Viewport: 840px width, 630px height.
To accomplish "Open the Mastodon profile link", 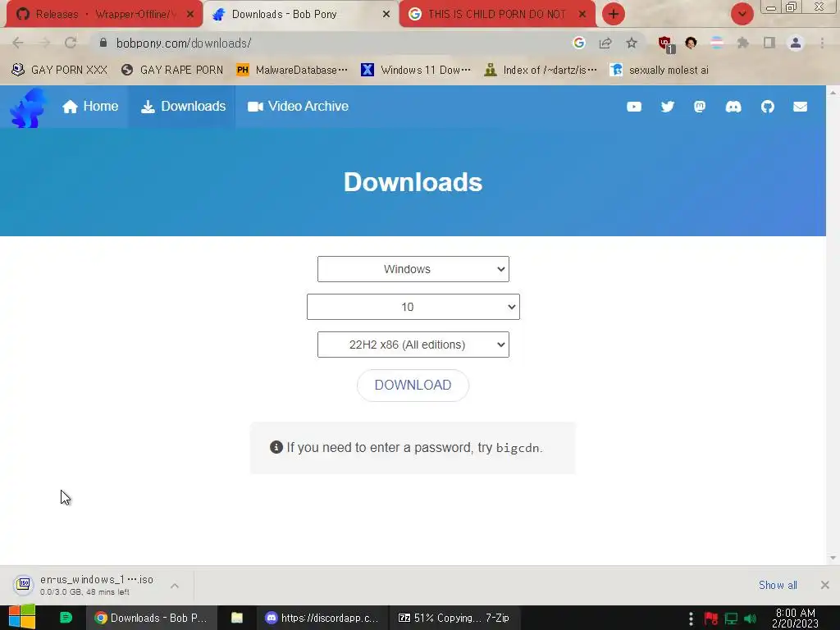I will coord(700,107).
